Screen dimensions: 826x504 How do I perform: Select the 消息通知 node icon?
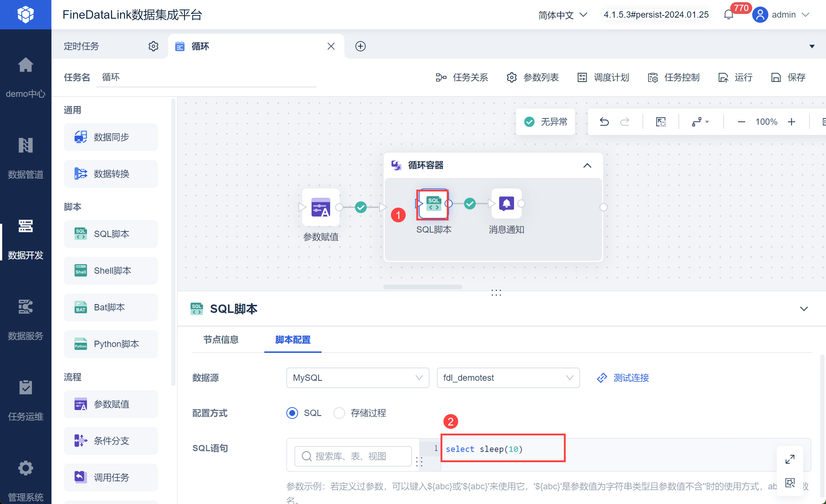506,204
